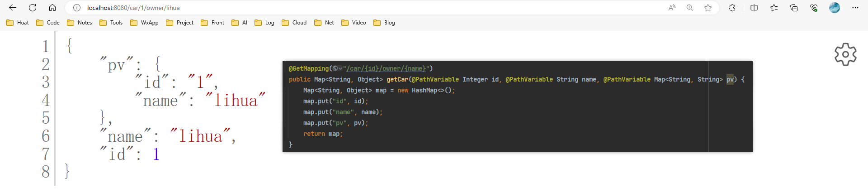Toggle split screen view
The width and height of the screenshot is (868, 193).
pyautogui.click(x=754, y=8)
